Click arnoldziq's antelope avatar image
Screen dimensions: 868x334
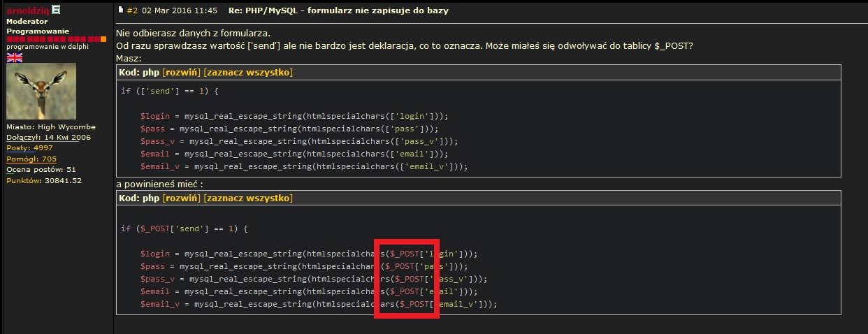click(41, 91)
